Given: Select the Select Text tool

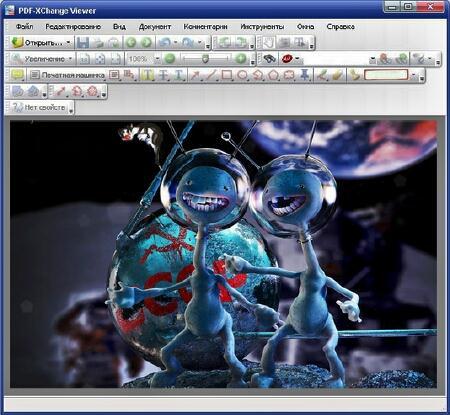Looking at the screenshot, I should (300, 42).
